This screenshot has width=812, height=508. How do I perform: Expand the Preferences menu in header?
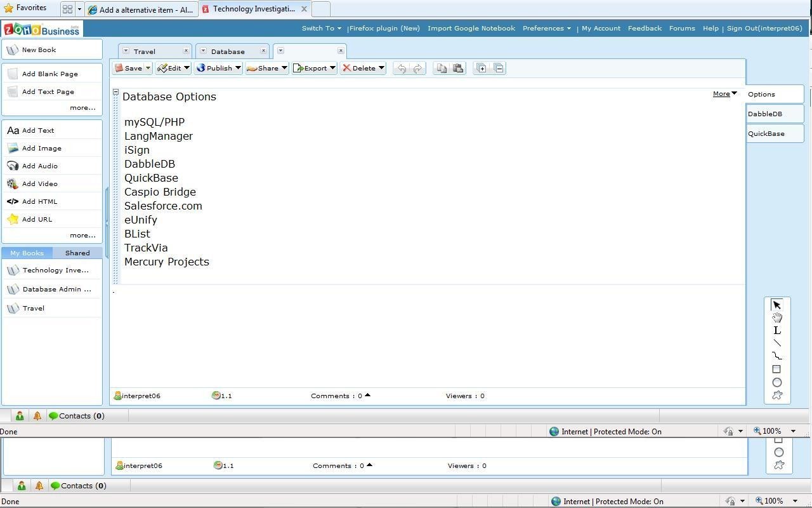pos(546,28)
